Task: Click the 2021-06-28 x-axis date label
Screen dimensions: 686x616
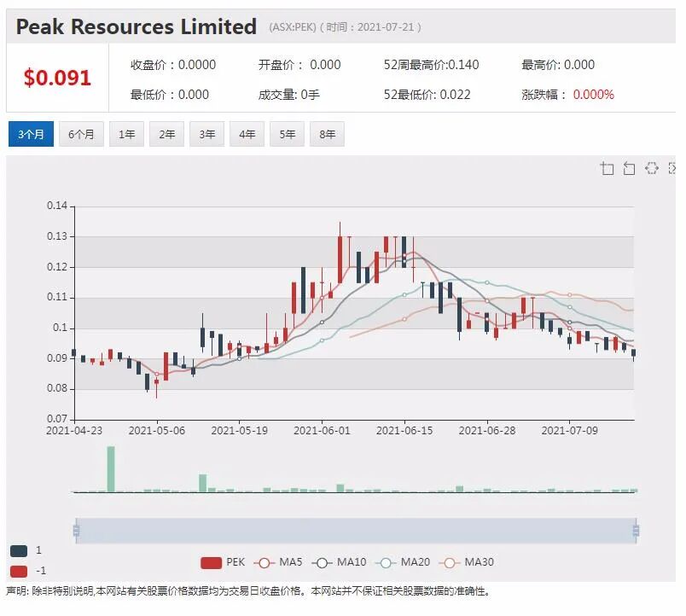Action: pyautogui.click(x=487, y=431)
